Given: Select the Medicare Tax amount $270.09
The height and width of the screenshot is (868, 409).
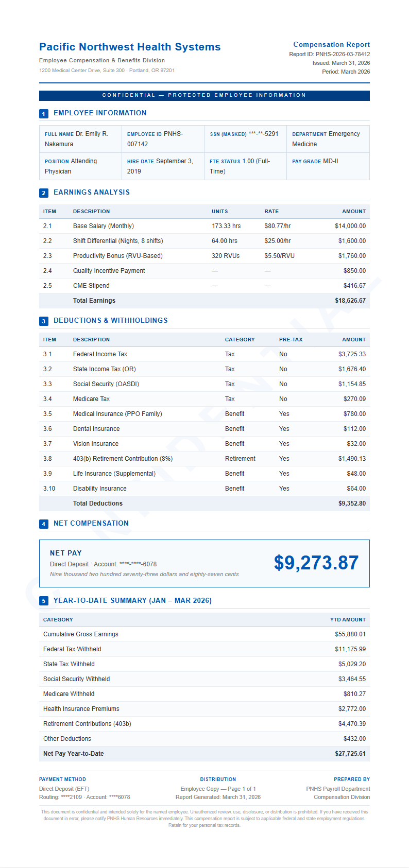Looking at the screenshot, I should [x=354, y=399].
